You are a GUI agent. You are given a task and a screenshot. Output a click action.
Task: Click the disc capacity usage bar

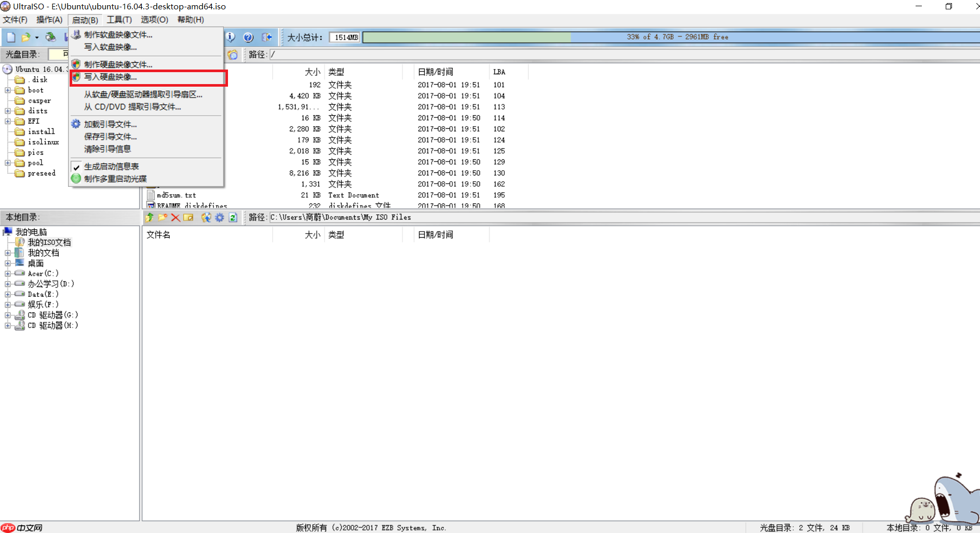pyautogui.click(x=671, y=37)
